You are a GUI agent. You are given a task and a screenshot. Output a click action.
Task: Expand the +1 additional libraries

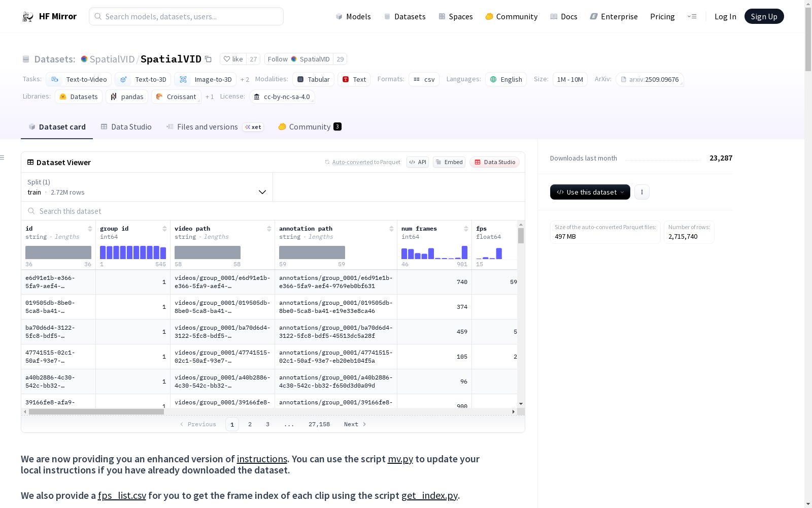pyautogui.click(x=210, y=97)
